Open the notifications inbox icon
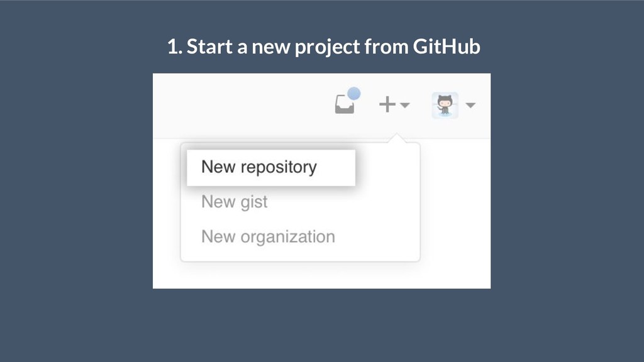The image size is (644, 362). (x=344, y=104)
